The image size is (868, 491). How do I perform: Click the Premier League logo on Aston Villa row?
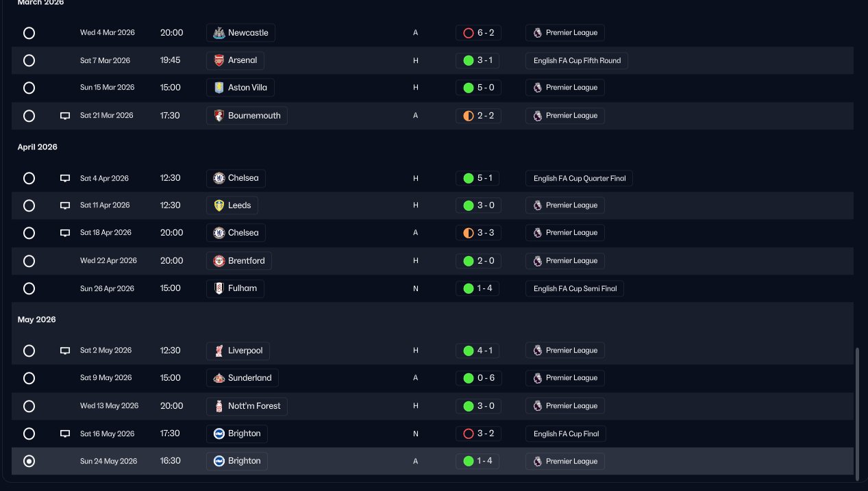tap(537, 88)
